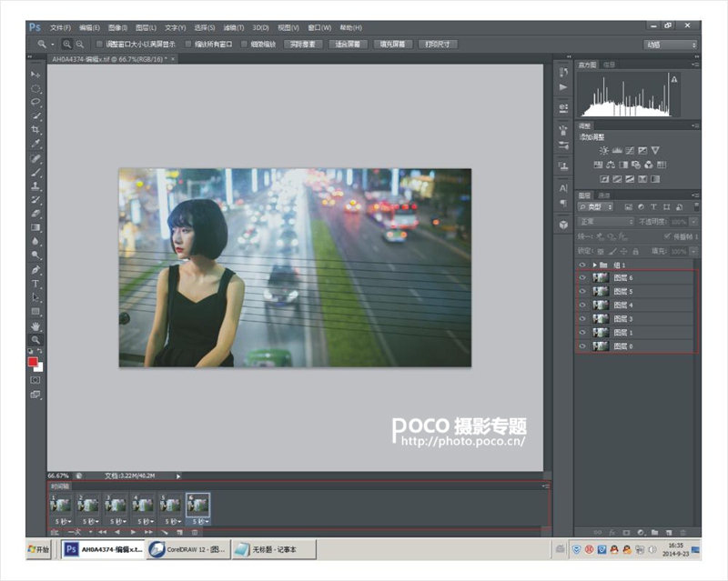Toggle visibility of 图层 0
This screenshot has width=728, height=581.
582,346
